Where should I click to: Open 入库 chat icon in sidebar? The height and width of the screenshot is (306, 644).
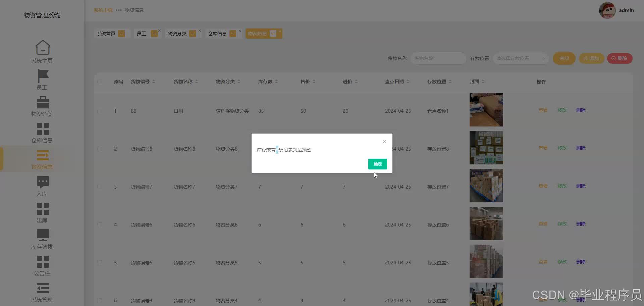coord(43,182)
